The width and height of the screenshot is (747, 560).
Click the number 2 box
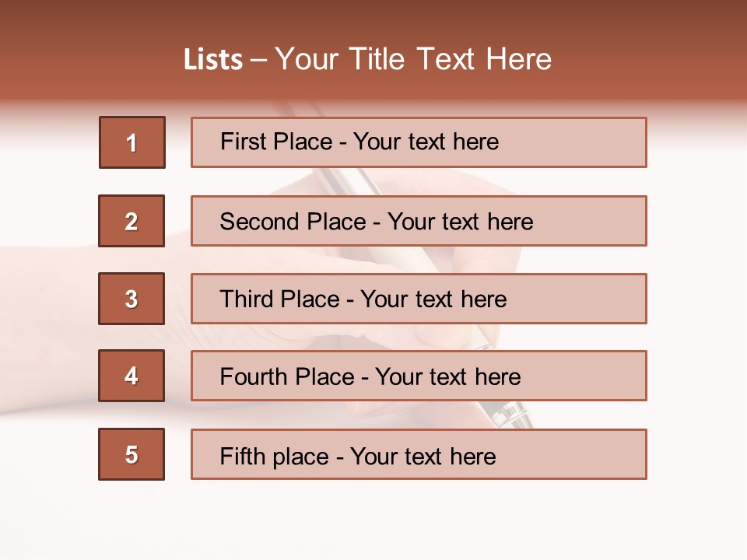(132, 221)
